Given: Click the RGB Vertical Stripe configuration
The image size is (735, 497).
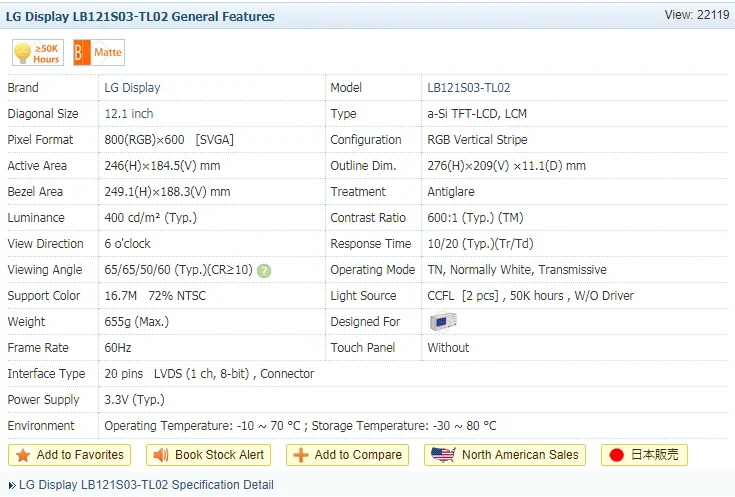Looking at the screenshot, I should point(477,140).
